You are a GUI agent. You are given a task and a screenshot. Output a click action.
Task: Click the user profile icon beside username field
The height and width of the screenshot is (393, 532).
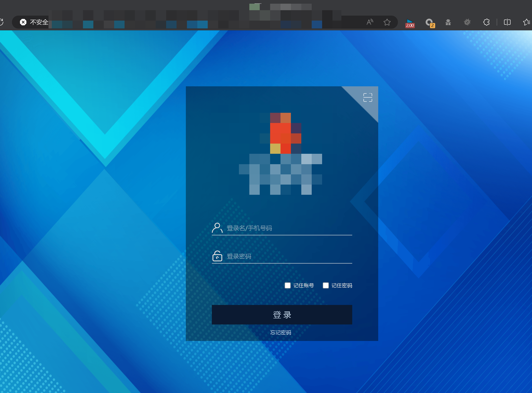(x=217, y=228)
